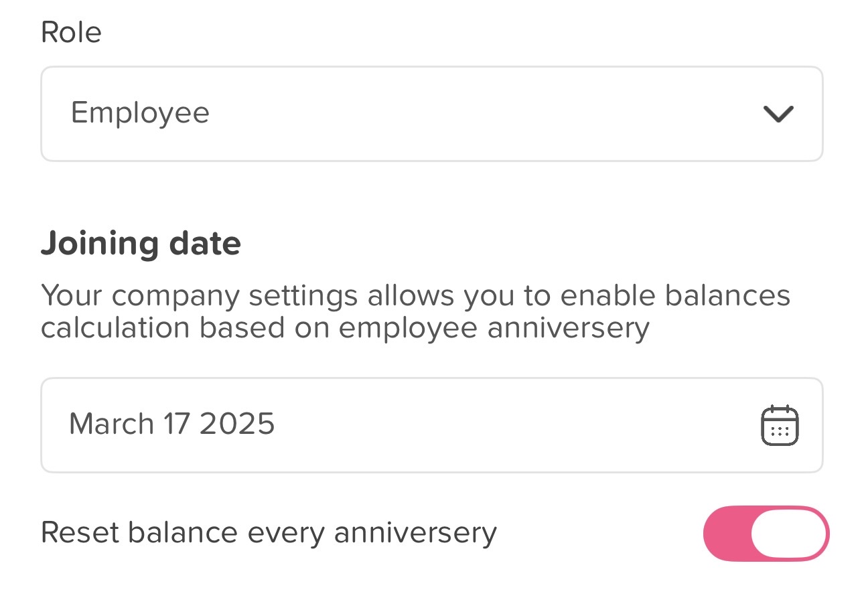Click the company settings description text
Image resolution: width=864 pixels, height=616 pixels.
coord(415,312)
